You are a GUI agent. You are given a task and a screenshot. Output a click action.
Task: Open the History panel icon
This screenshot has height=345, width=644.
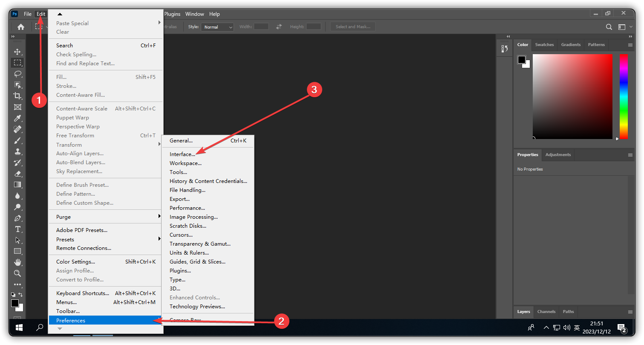point(505,49)
